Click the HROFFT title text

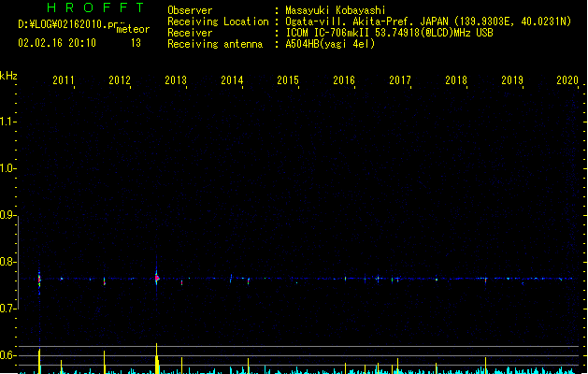pos(95,7)
